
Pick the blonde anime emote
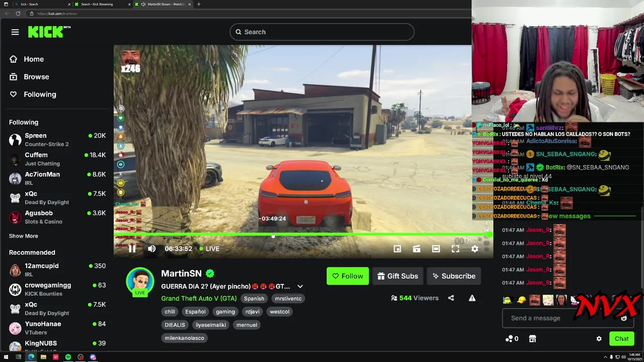(548, 301)
